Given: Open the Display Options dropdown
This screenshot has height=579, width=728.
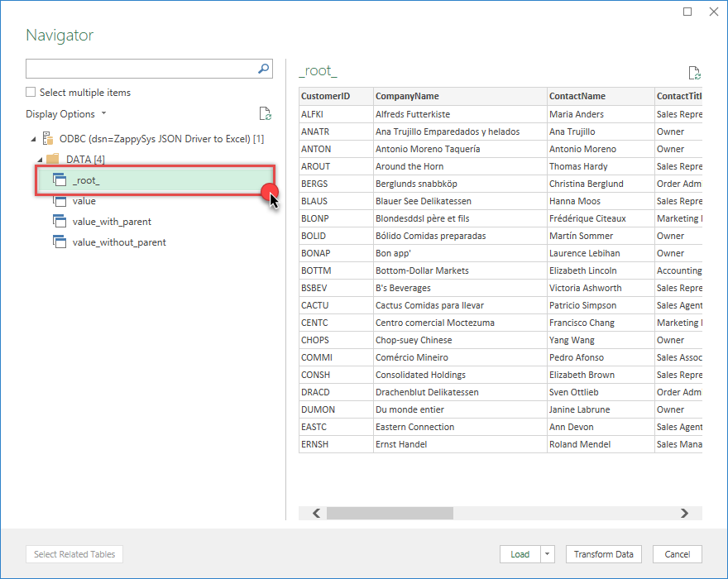Looking at the screenshot, I should [66, 114].
